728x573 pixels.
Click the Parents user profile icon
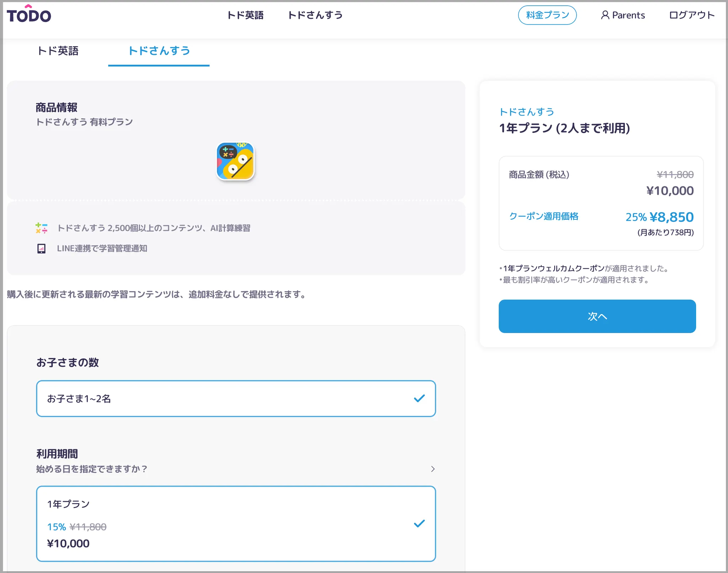click(x=605, y=15)
